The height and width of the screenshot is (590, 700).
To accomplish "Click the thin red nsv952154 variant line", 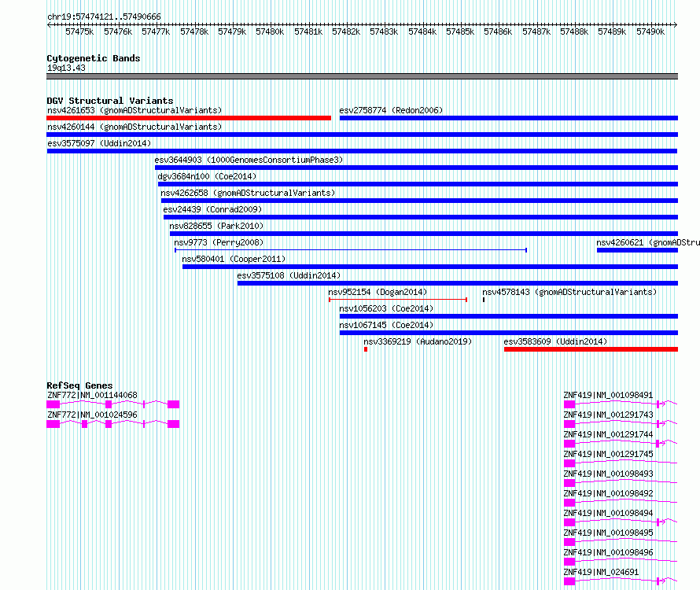I will point(398,300).
